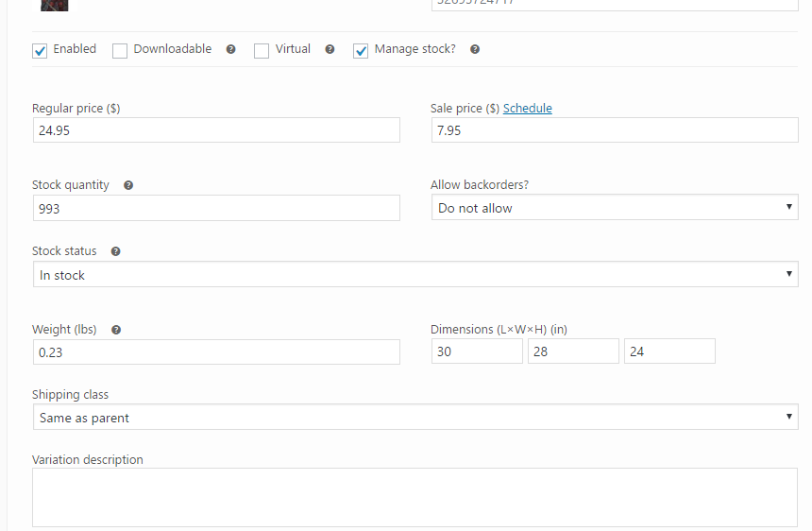The width and height of the screenshot is (812, 531).
Task: Uncheck the Manage stock checkbox
Action: tap(361, 51)
